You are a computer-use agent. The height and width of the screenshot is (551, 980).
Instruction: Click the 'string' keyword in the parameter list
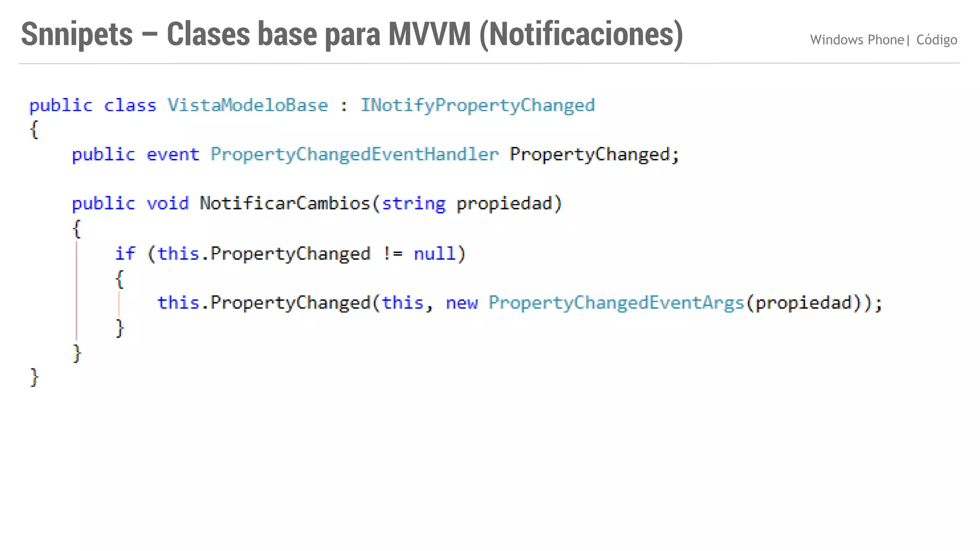(x=413, y=204)
